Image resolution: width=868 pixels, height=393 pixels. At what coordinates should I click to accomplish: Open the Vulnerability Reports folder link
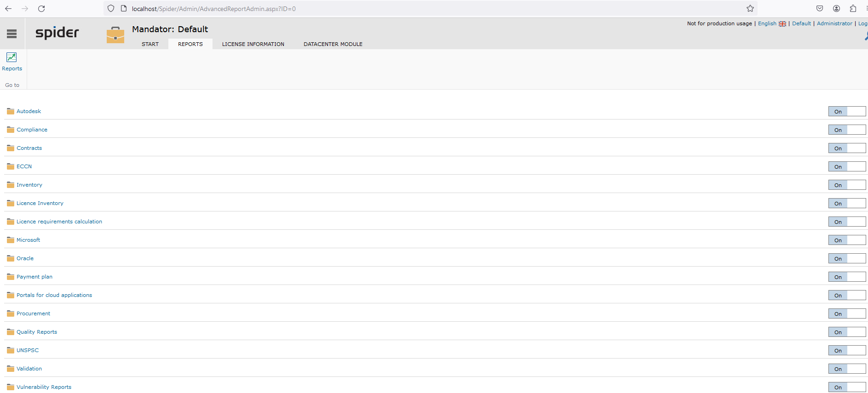pos(44,387)
